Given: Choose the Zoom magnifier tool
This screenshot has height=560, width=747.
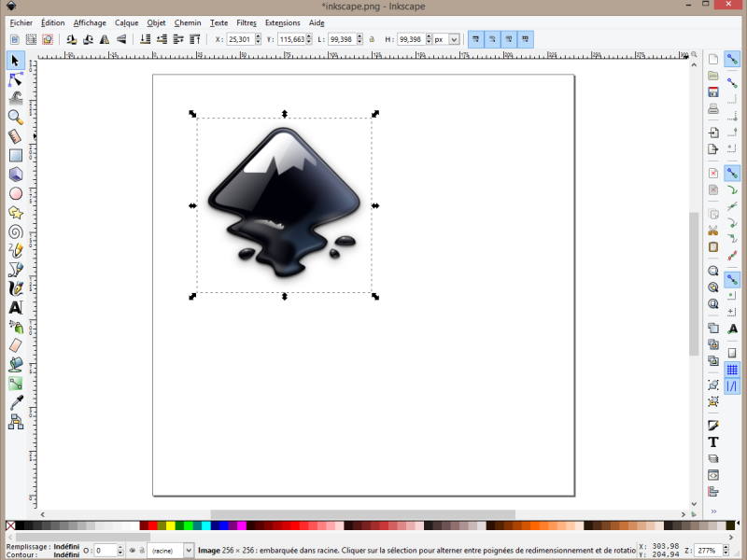Looking at the screenshot, I should coord(16,118).
